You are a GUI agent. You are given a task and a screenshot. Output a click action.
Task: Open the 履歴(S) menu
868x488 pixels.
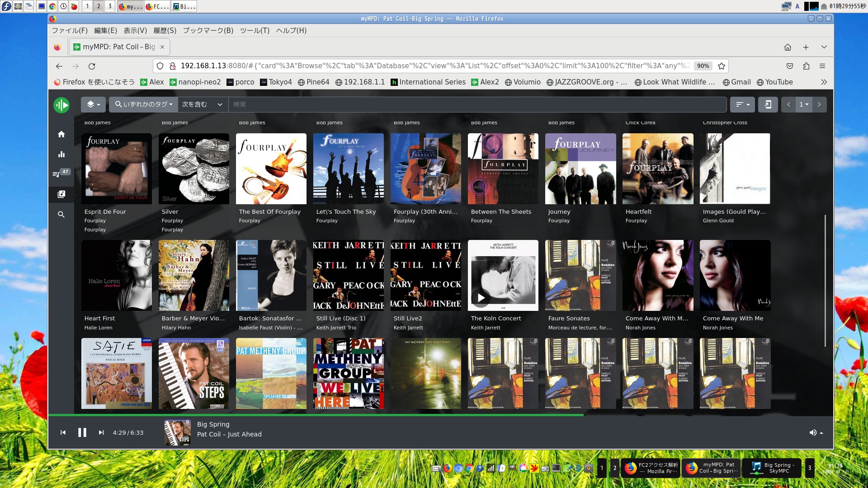(x=165, y=30)
